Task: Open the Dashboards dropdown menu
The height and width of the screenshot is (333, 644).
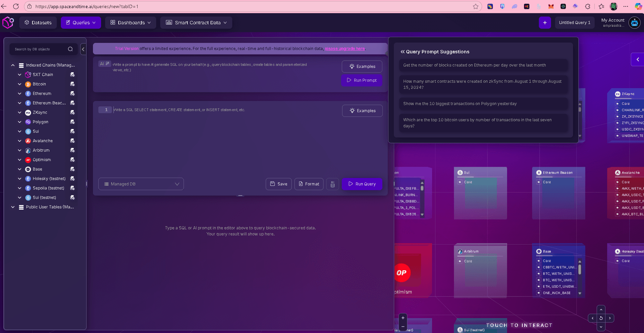Action: pos(130,23)
